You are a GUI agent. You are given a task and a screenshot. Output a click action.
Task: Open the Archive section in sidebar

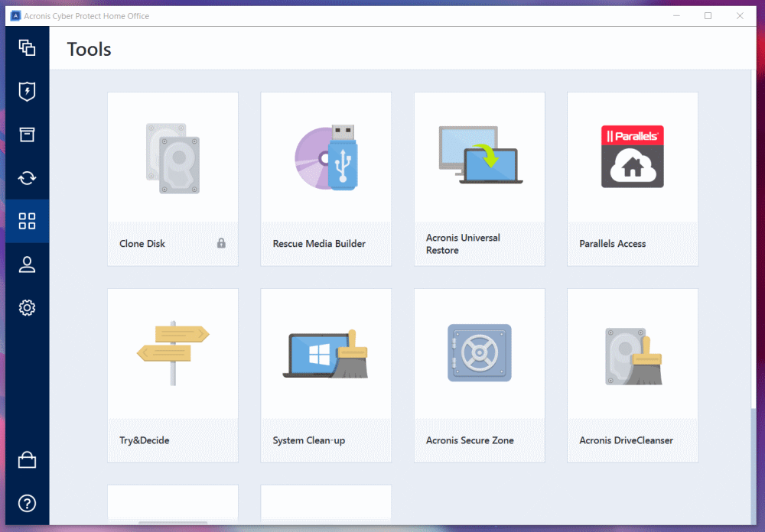(27, 135)
